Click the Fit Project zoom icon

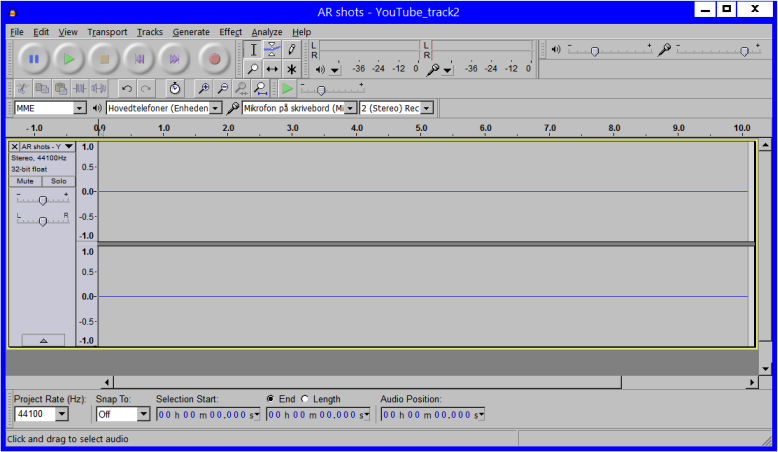[x=260, y=89]
